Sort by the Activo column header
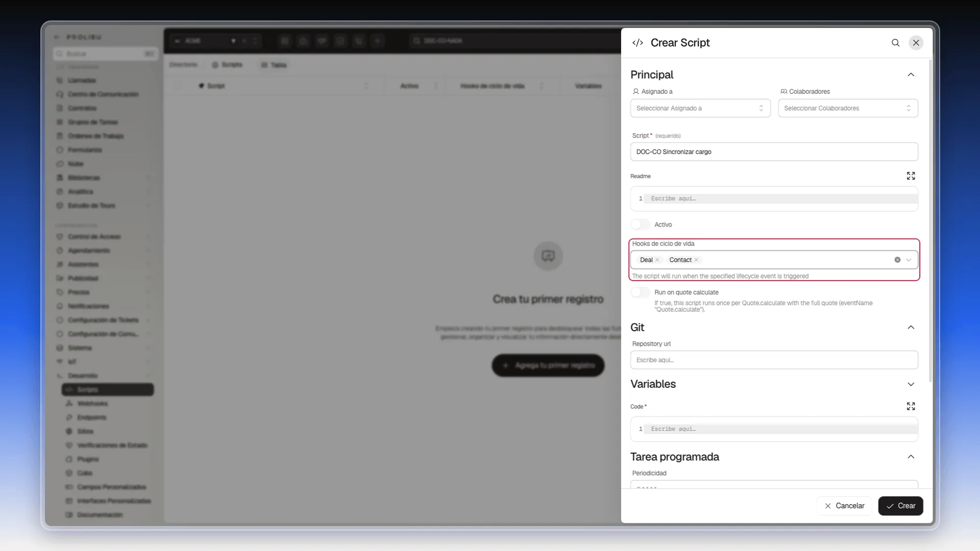This screenshot has width=980, height=551. pos(409,86)
